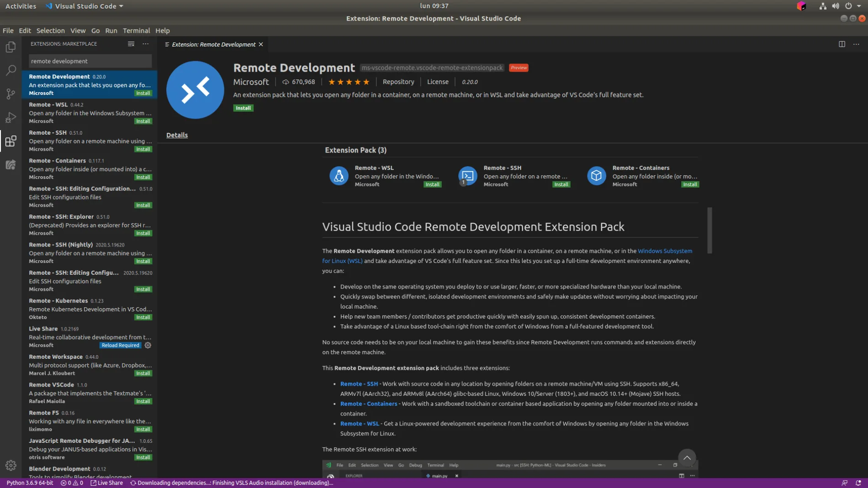
Task: Click the Remote - SSH terminal icon
Action: pyautogui.click(x=468, y=176)
